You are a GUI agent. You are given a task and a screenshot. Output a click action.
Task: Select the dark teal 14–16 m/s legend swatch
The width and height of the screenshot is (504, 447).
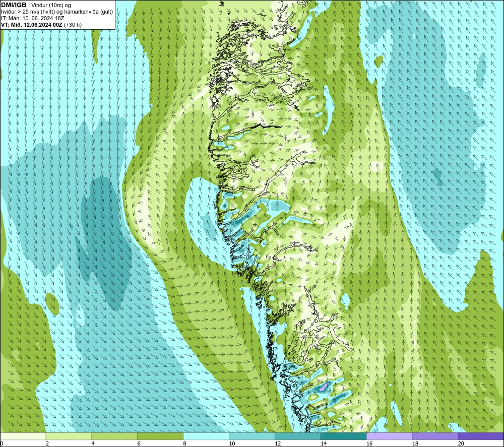pyautogui.click(x=344, y=436)
